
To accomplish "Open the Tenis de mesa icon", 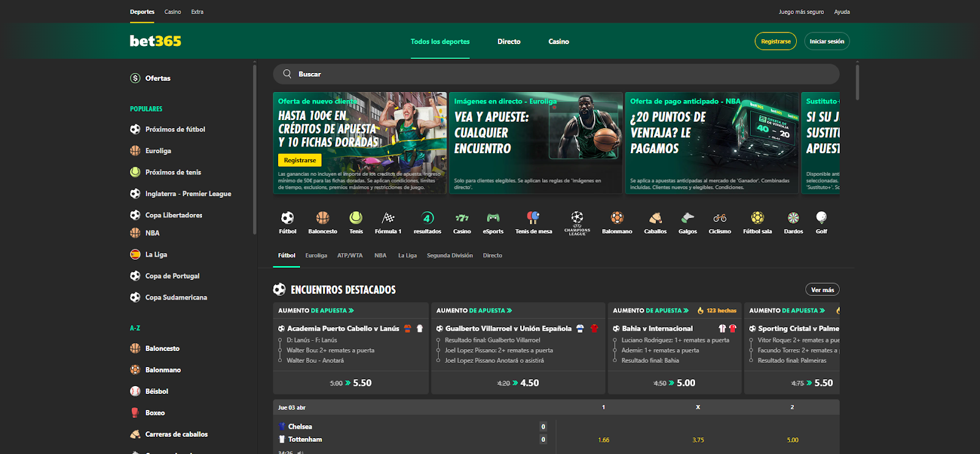I will (533, 218).
